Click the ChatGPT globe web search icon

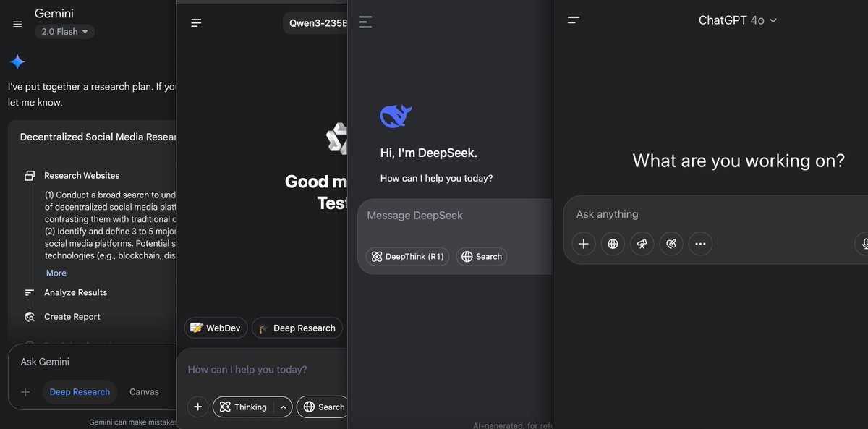tap(613, 244)
